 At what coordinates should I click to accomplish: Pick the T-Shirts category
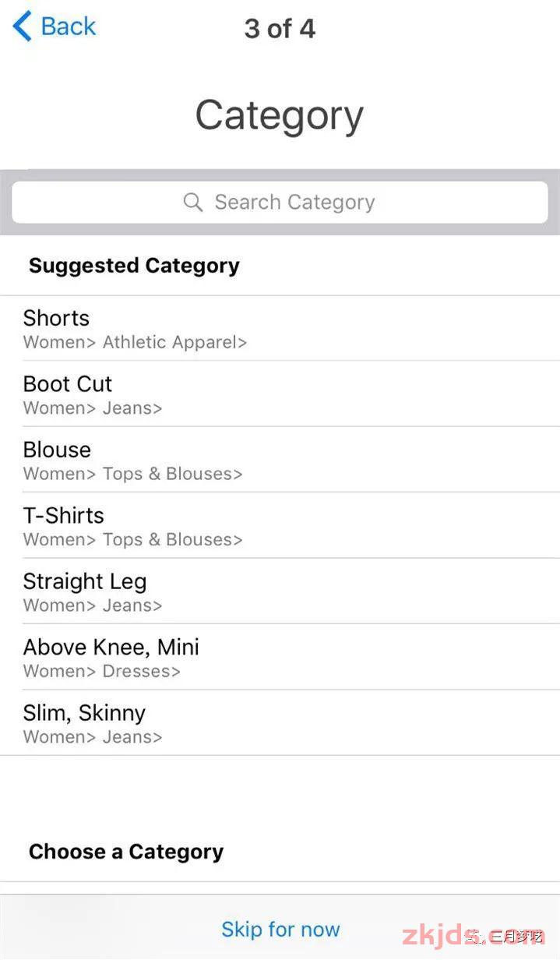coord(280,525)
